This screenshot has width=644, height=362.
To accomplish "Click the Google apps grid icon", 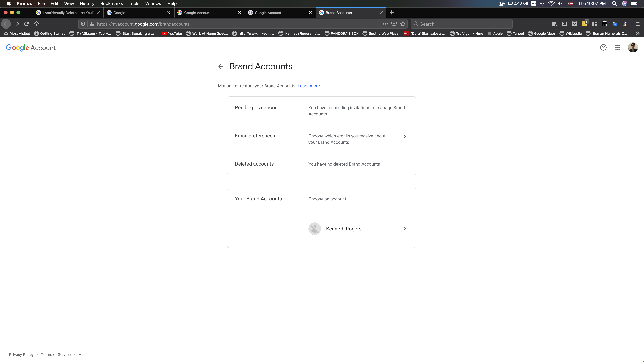I will click(618, 47).
